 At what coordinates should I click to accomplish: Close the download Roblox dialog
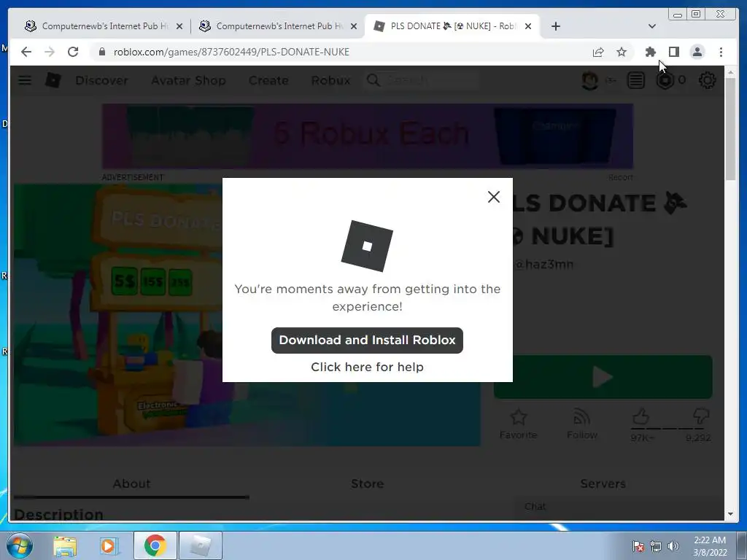coord(494,197)
